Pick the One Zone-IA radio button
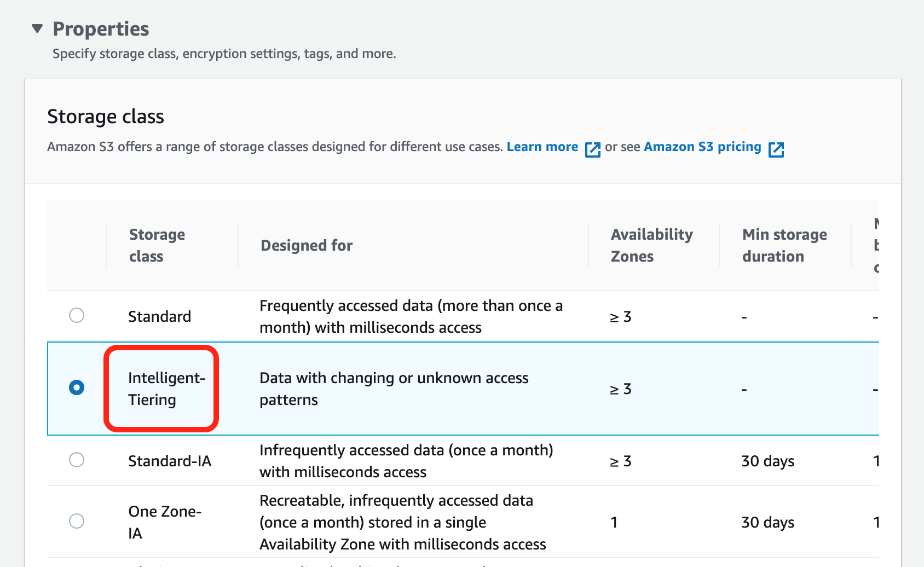 tap(77, 521)
